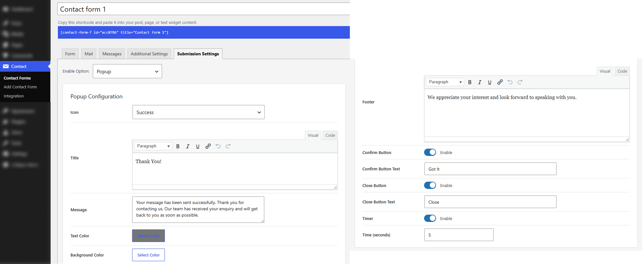Switch Footer editor to Code tab
Viewport: 644px width, 264px height.
point(622,71)
